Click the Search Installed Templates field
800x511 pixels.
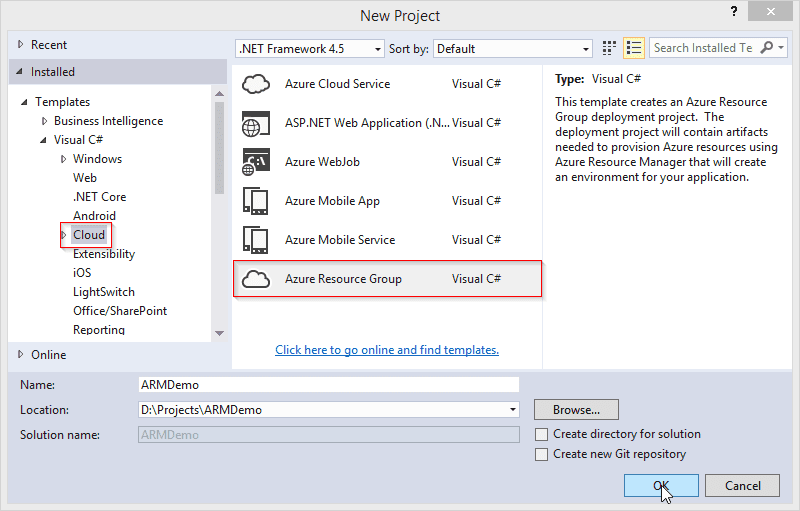pos(704,48)
